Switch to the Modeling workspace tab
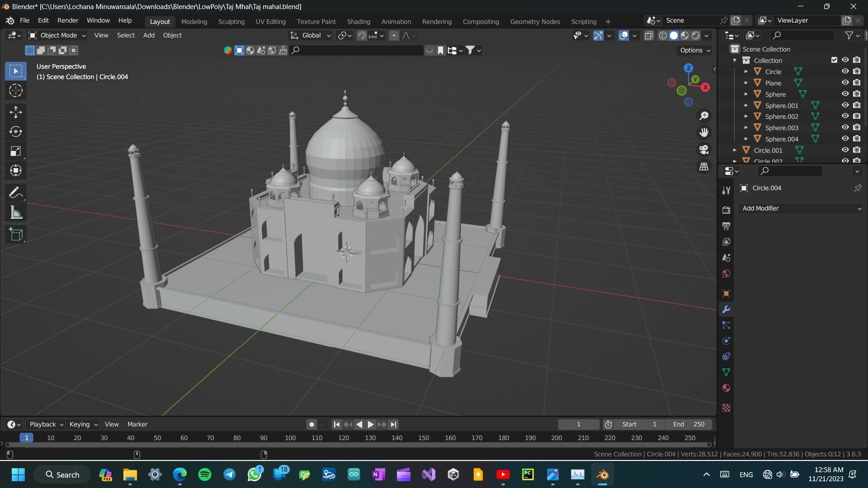868x488 pixels. [194, 21]
